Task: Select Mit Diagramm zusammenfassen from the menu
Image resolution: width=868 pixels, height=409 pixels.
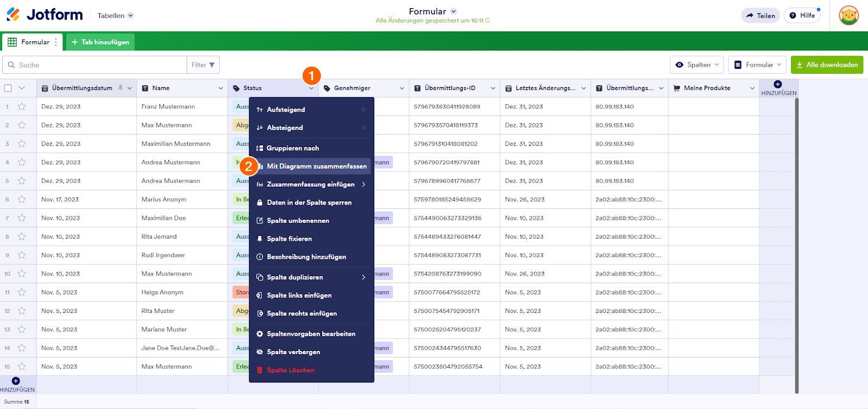Action: (x=316, y=167)
